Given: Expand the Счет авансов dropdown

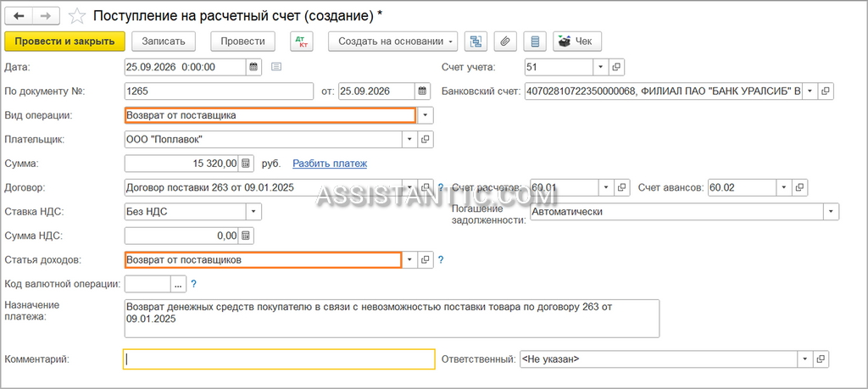Looking at the screenshot, I should pos(785,187).
